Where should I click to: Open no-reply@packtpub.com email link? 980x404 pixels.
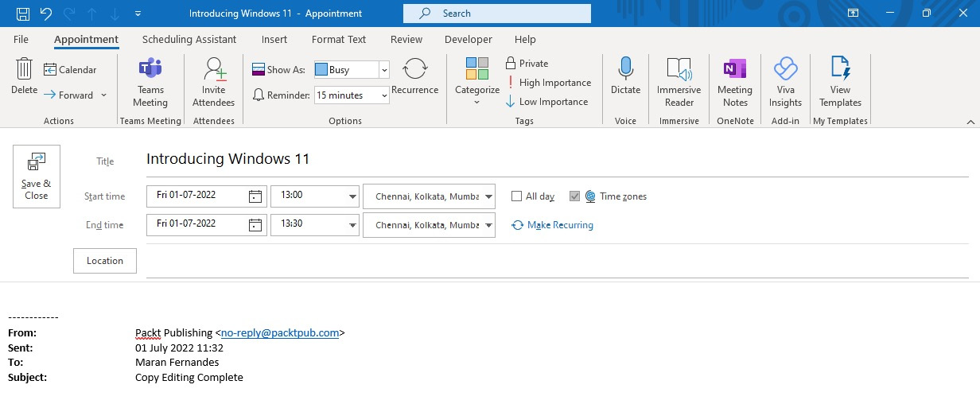point(280,333)
